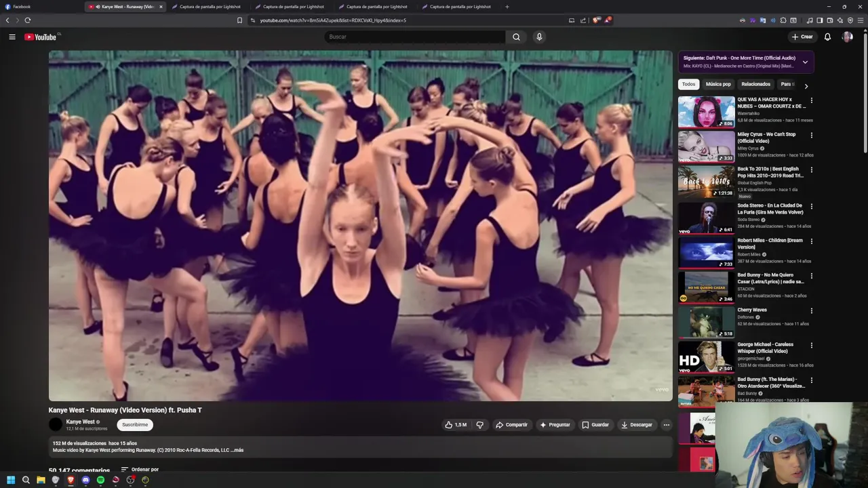The image size is (868, 488).
Task: Open Brave Rewards triangle icon
Action: click(x=608, y=20)
